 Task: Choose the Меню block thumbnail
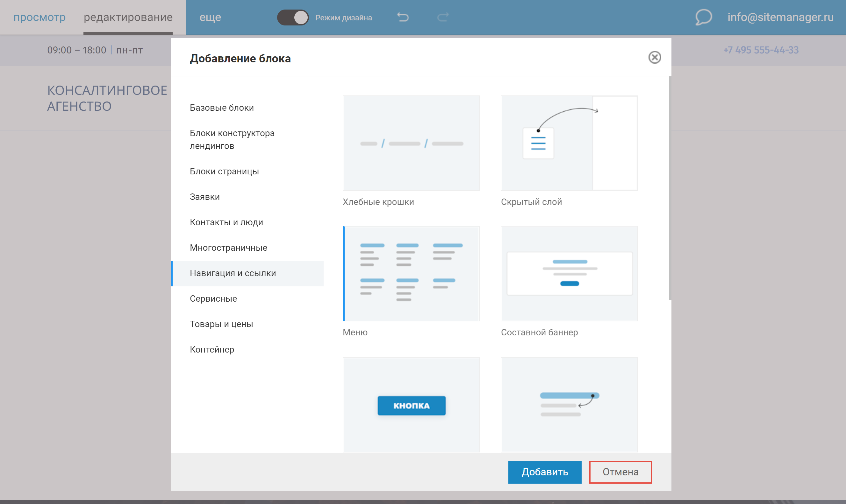[x=411, y=273]
